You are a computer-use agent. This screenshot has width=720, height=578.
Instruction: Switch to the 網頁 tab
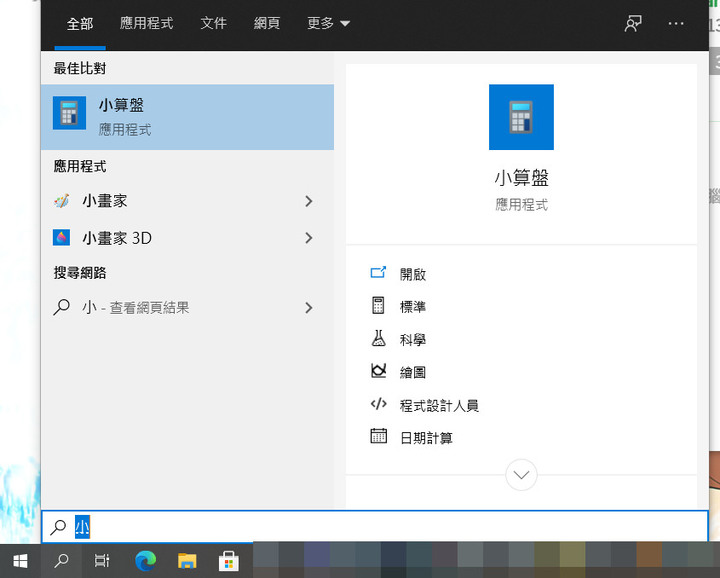[267, 23]
